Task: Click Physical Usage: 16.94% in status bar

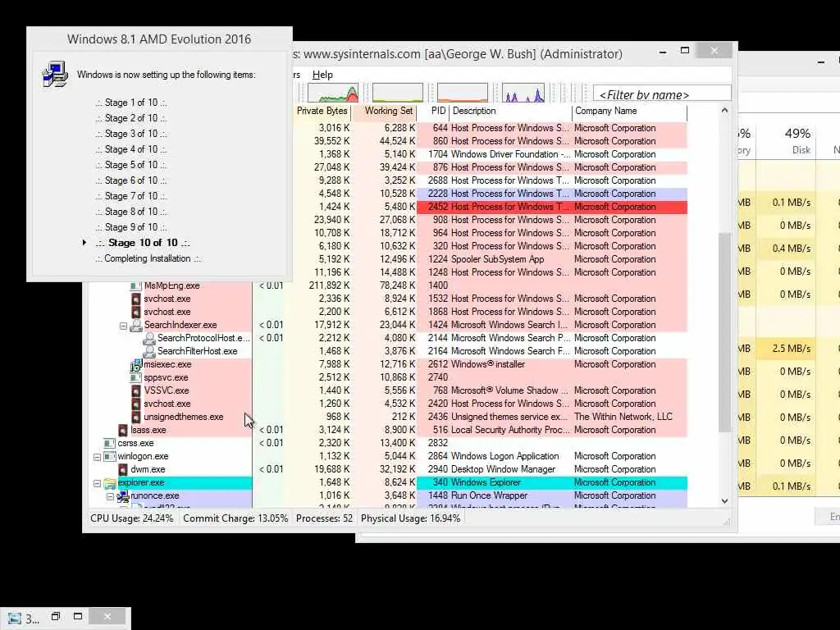Action: point(410,518)
